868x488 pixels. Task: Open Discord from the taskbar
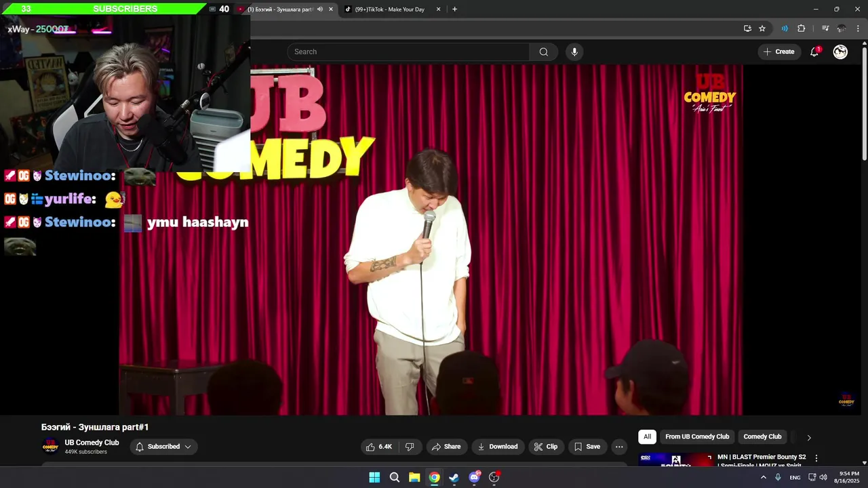(x=475, y=477)
